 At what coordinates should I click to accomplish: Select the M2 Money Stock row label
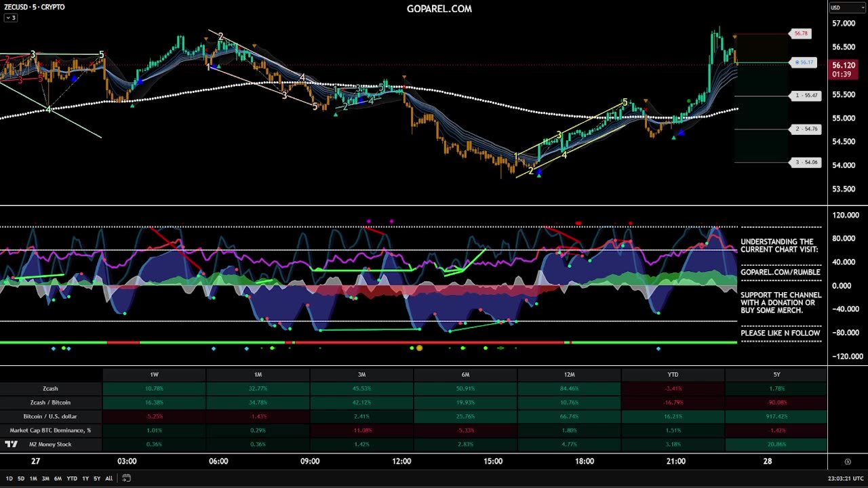point(50,445)
